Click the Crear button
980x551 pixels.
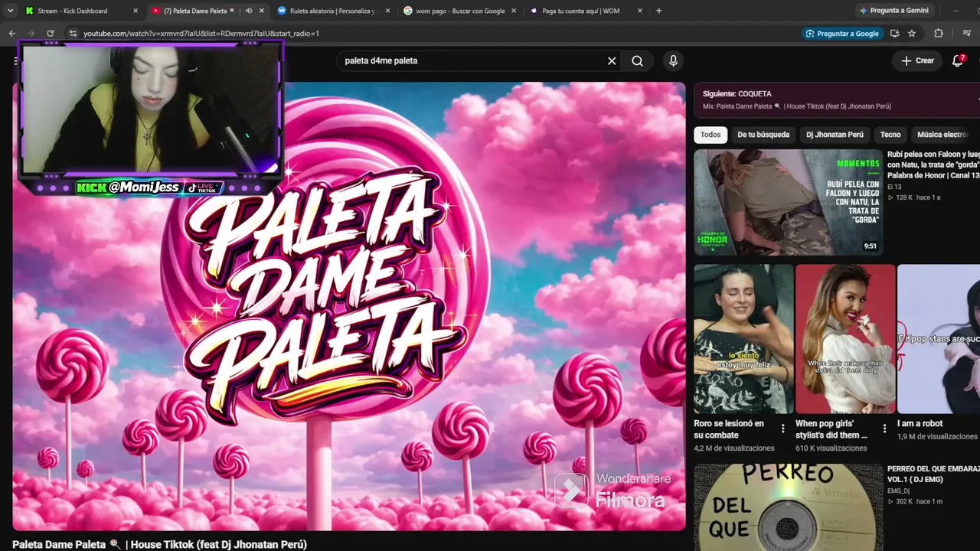(917, 60)
